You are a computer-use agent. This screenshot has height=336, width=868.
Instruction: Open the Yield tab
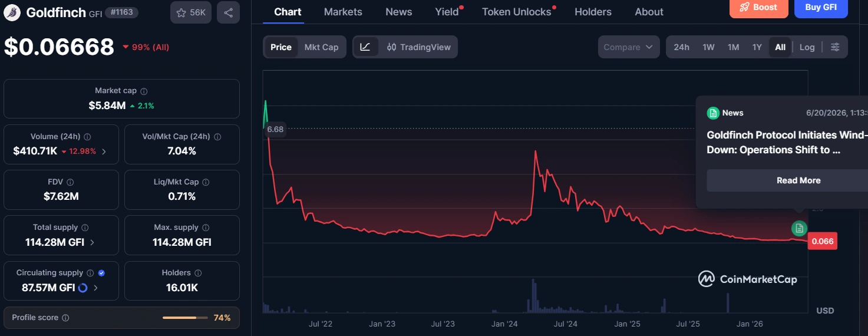tap(447, 12)
